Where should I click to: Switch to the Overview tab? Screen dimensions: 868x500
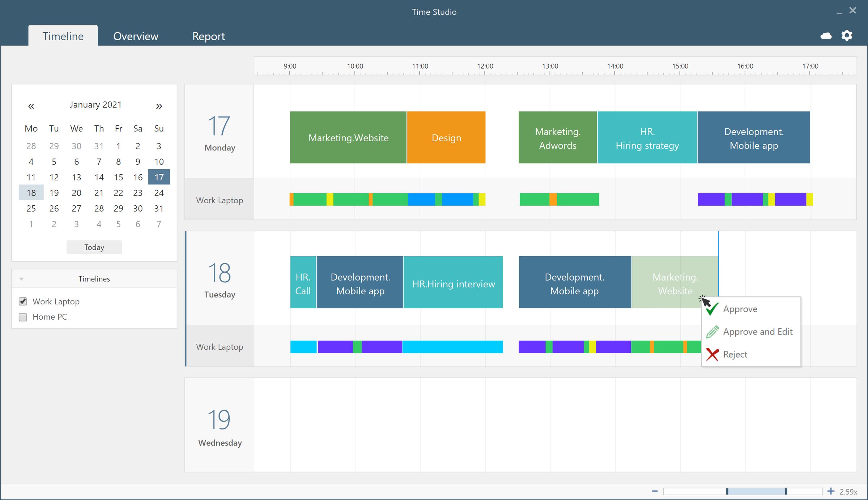(136, 36)
